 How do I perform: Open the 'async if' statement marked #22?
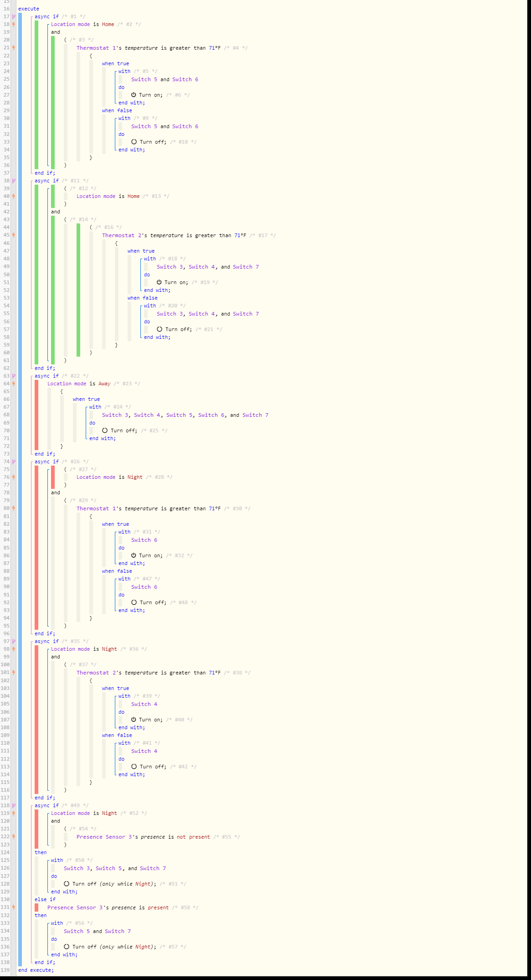(x=46, y=376)
